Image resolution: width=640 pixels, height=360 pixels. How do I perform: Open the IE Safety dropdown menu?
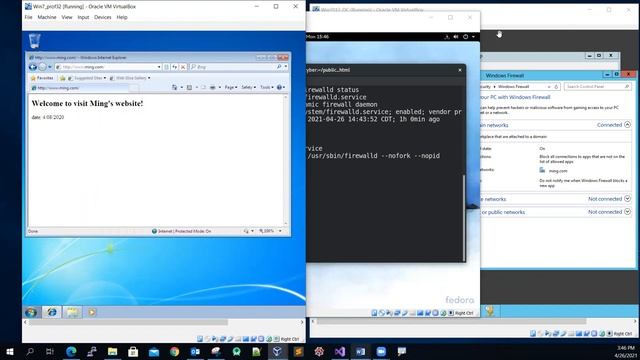(249, 87)
